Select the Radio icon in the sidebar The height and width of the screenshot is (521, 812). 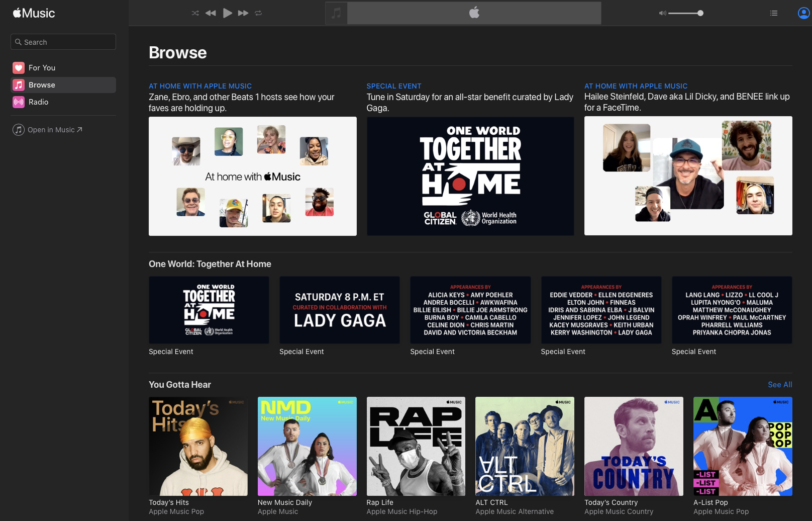[19, 102]
